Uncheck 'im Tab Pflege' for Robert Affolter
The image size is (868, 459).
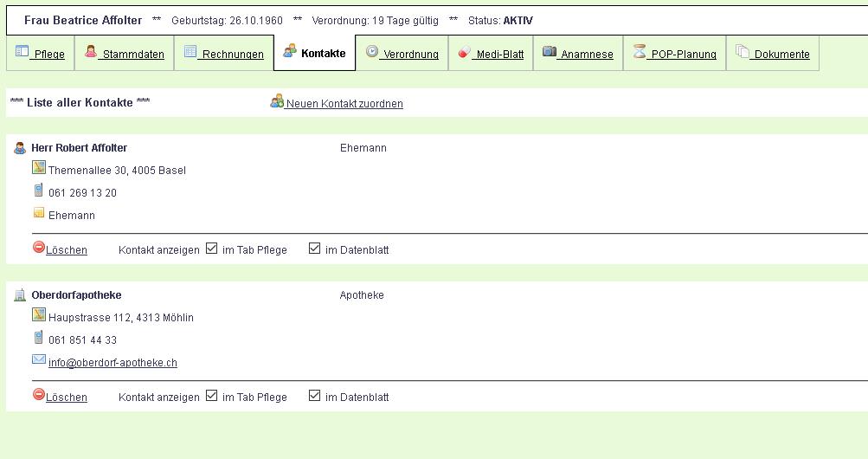point(212,249)
